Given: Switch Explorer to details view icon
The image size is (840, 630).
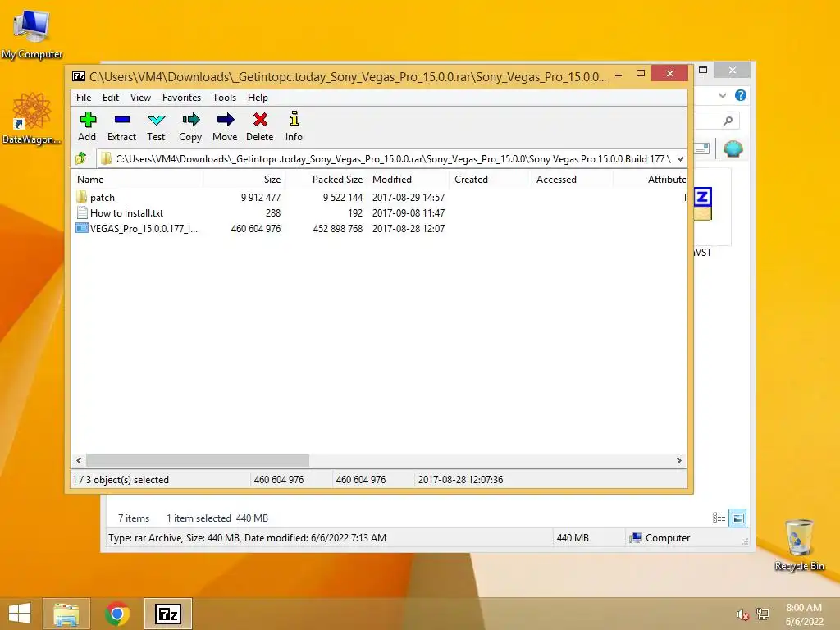Looking at the screenshot, I should 719,518.
